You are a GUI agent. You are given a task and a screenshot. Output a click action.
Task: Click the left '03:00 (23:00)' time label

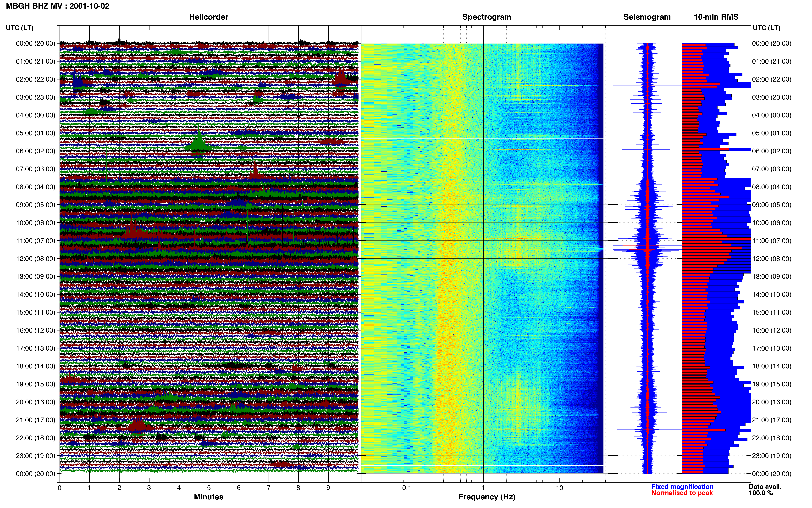(35, 97)
